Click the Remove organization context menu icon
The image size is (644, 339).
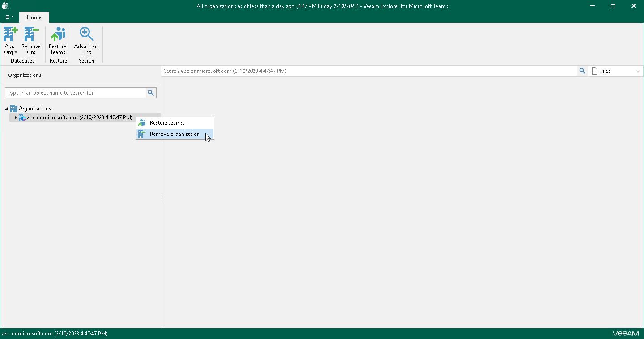(142, 134)
